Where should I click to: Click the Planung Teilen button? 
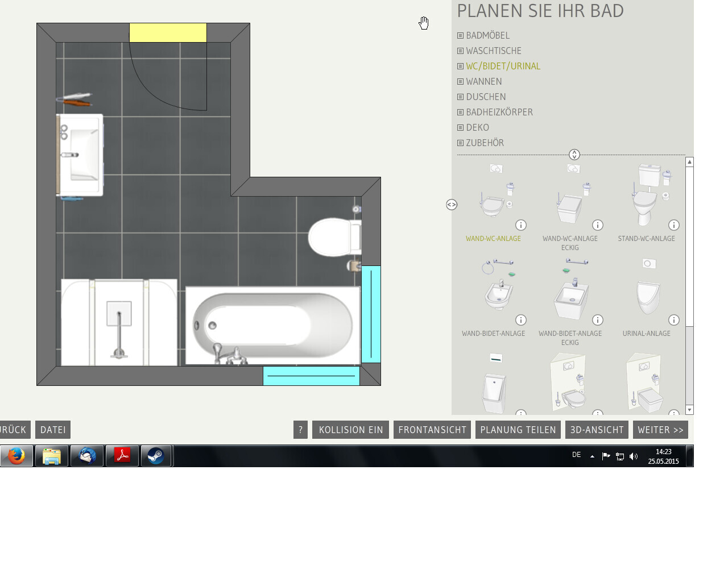(518, 430)
